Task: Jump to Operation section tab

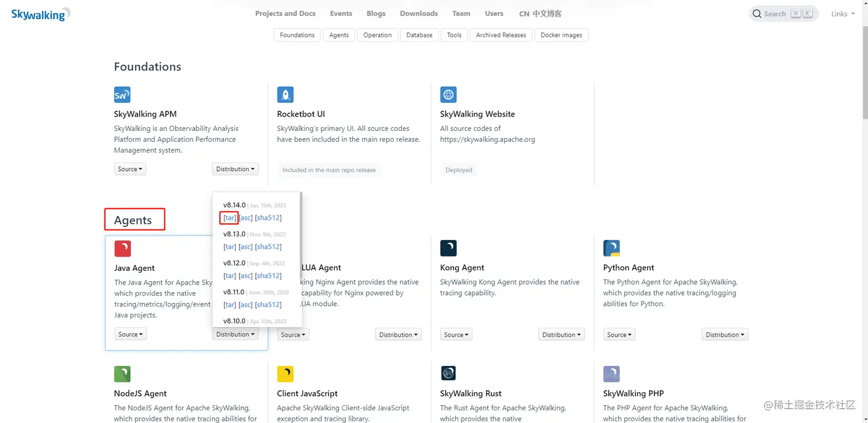Action: pyautogui.click(x=378, y=35)
